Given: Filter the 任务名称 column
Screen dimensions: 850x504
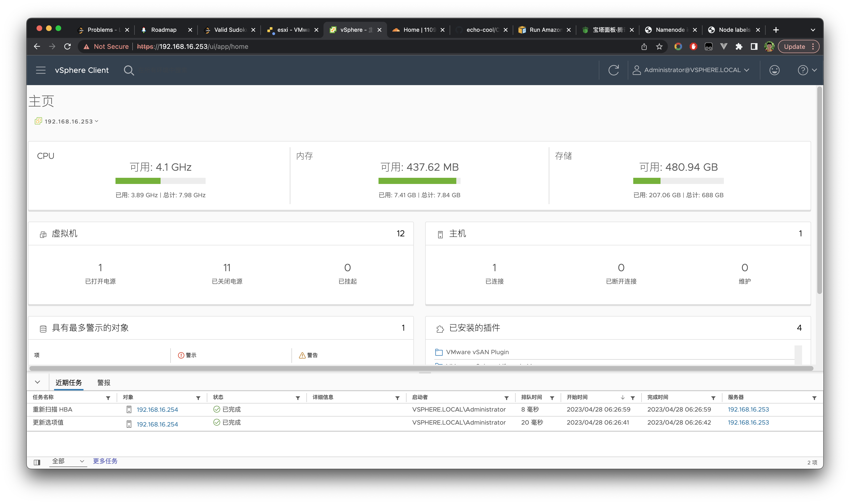Looking at the screenshot, I should tap(108, 398).
